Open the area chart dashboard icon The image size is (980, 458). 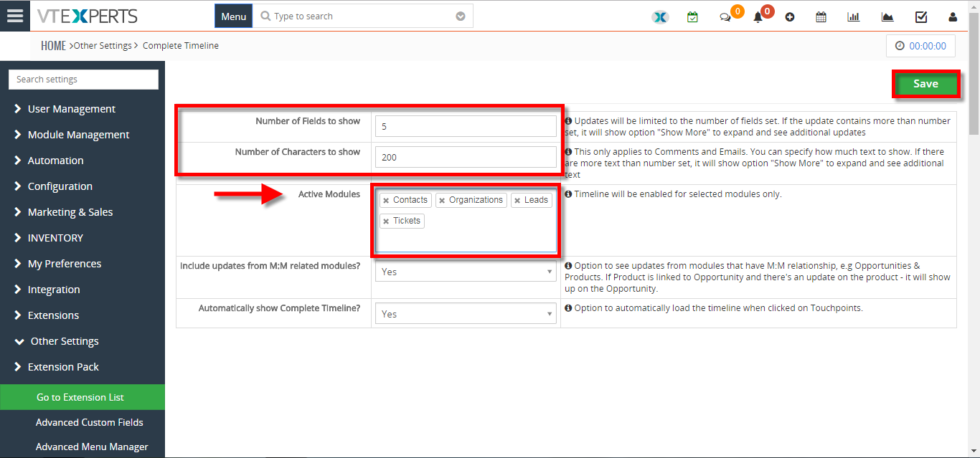point(887,16)
